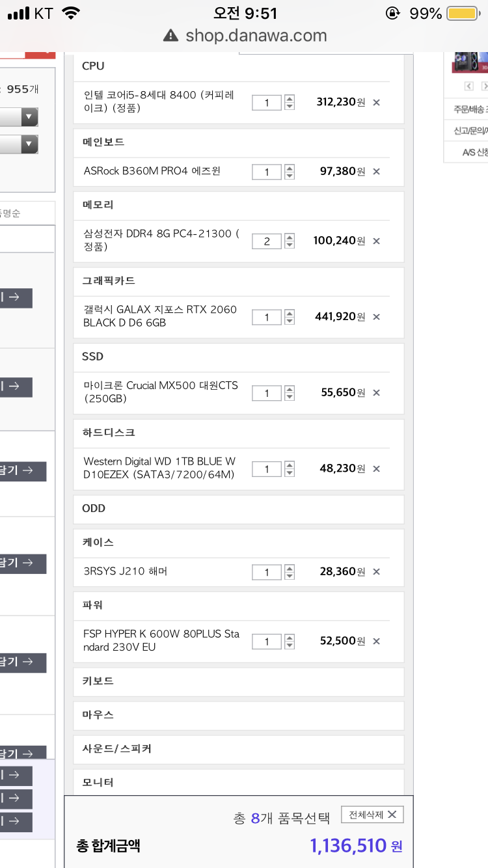
Task: Remove the GALAX RTX 2060 graphics card
Action: [x=376, y=317]
